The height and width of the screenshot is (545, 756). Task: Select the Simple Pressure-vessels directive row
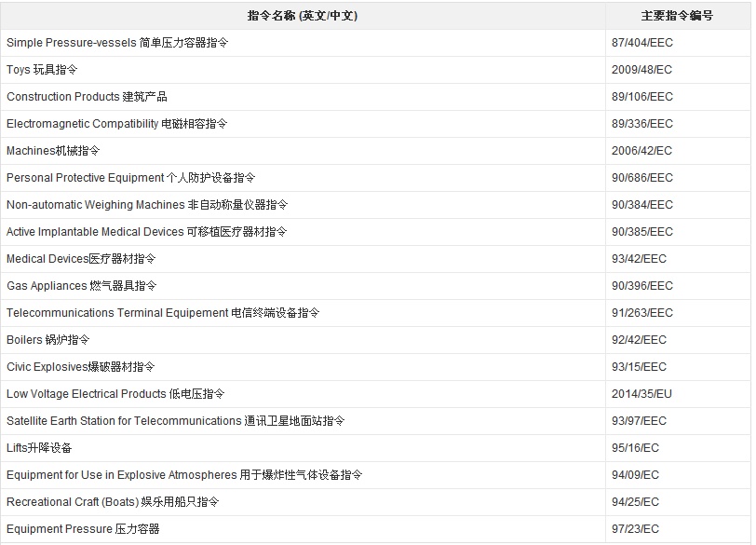[x=117, y=43]
